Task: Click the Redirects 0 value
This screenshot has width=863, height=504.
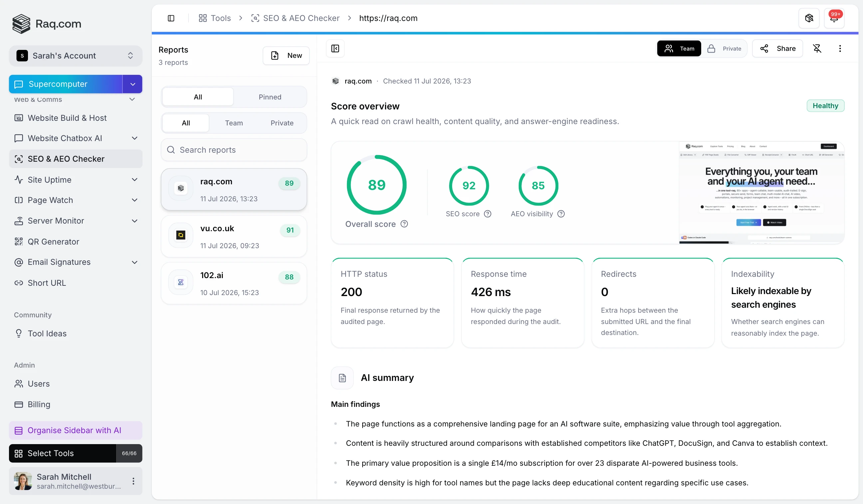Action: coord(604,292)
